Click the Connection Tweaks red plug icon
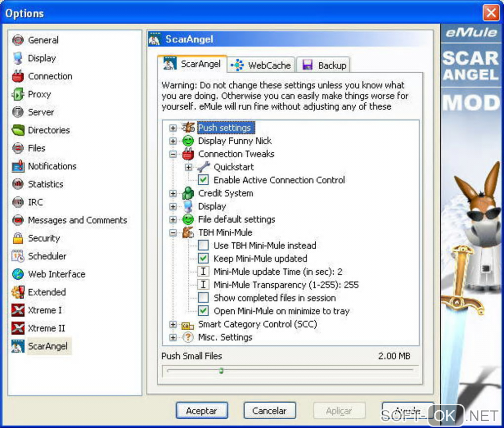This screenshot has width=504, height=428. click(x=188, y=154)
